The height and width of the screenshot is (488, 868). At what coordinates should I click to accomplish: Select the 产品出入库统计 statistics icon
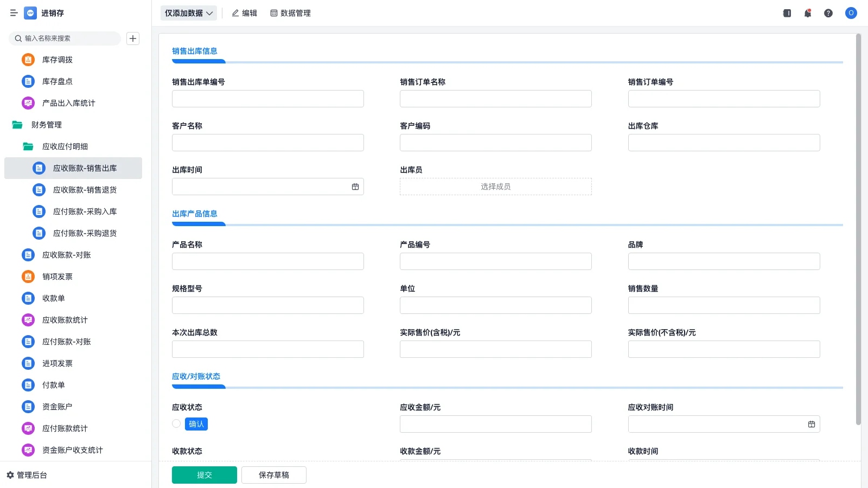point(28,103)
